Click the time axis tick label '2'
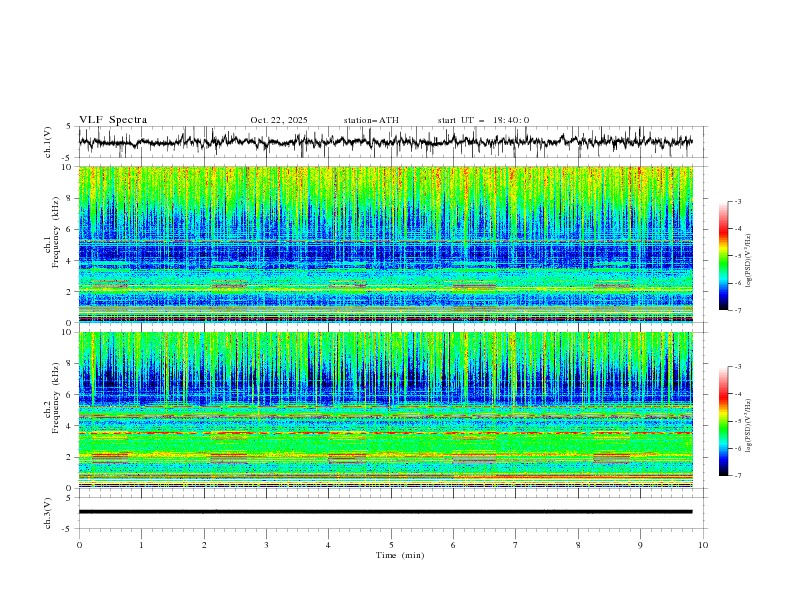This screenshot has height=612, width=792. pyautogui.click(x=204, y=545)
